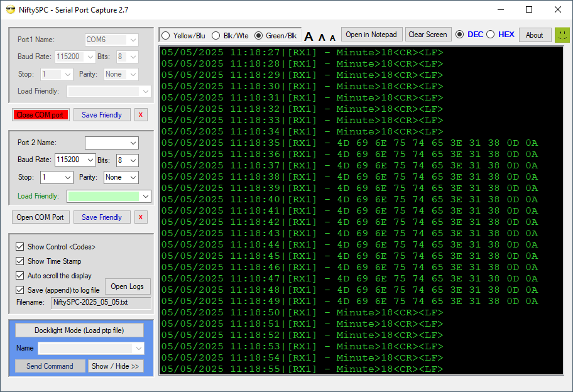Click Close COM port button
573x392 pixels.
[41, 115]
